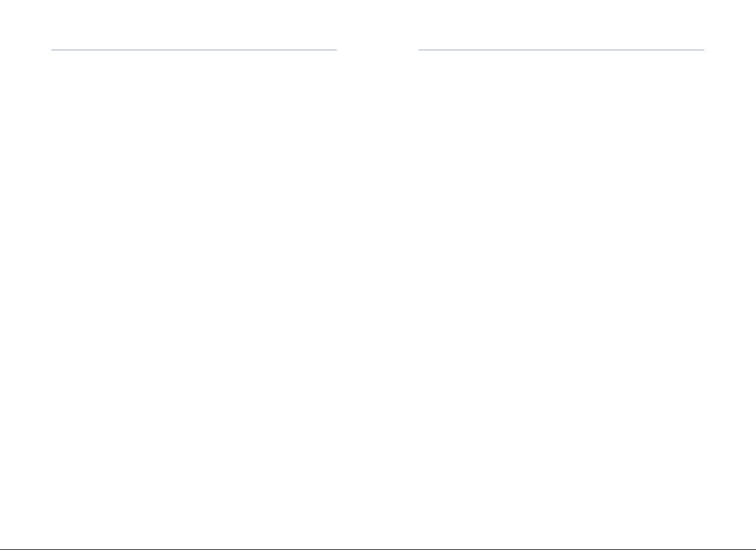Image resolution: width=756 pixels, height=550 pixels.
Task: Click the center of the left blank page
Action: pos(194,298)
